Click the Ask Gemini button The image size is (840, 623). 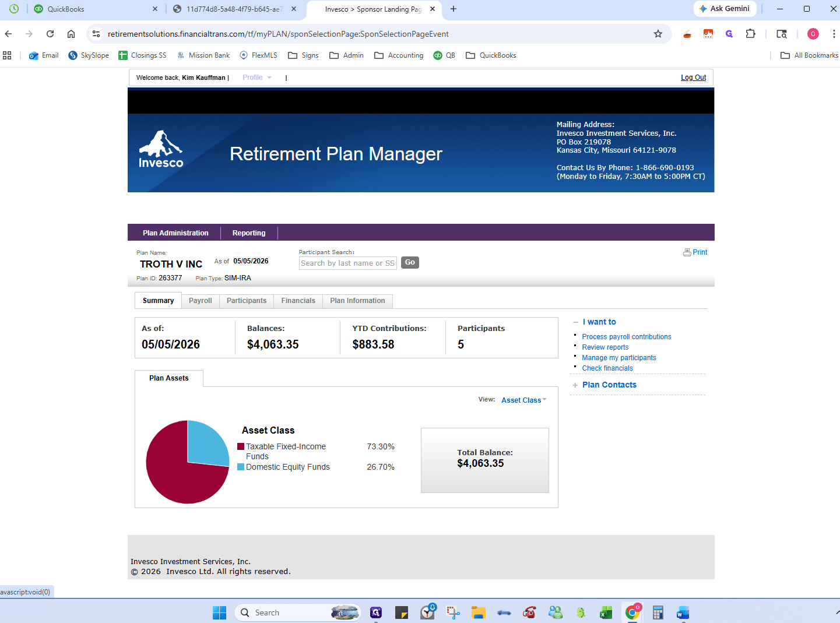[725, 9]
